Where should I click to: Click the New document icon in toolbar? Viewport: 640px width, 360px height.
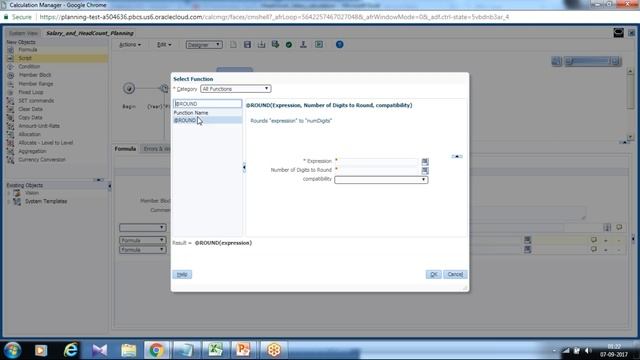pos(233,44)
